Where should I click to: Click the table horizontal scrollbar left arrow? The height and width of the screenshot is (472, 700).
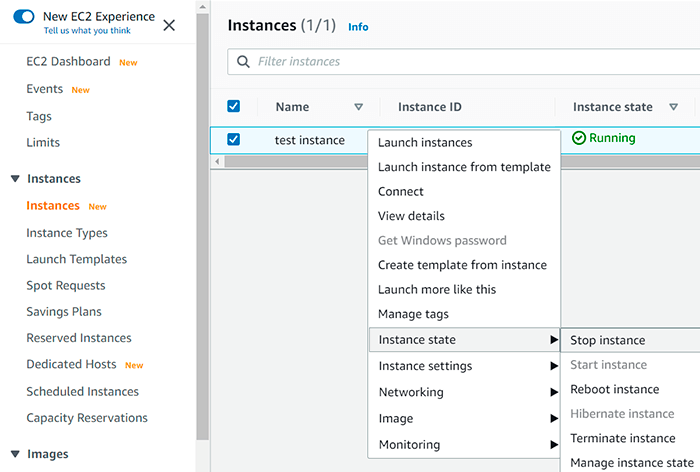[x=217, y=161]
